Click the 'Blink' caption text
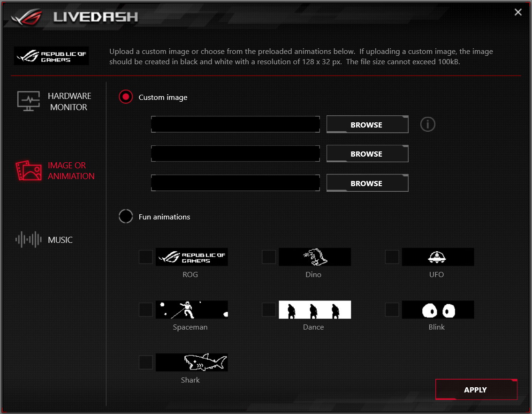532x414 pixels. point(436,327)
